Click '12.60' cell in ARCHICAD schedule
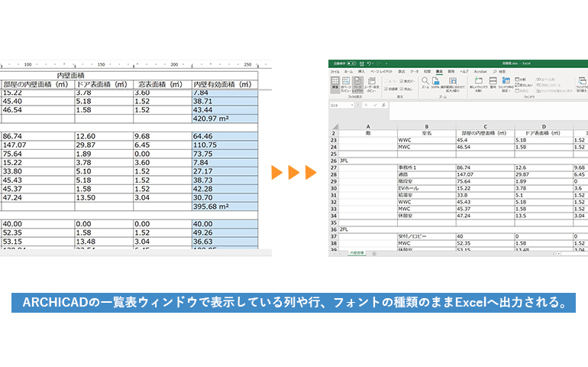The height and width of the screenshot is (367, 588). 104,136
